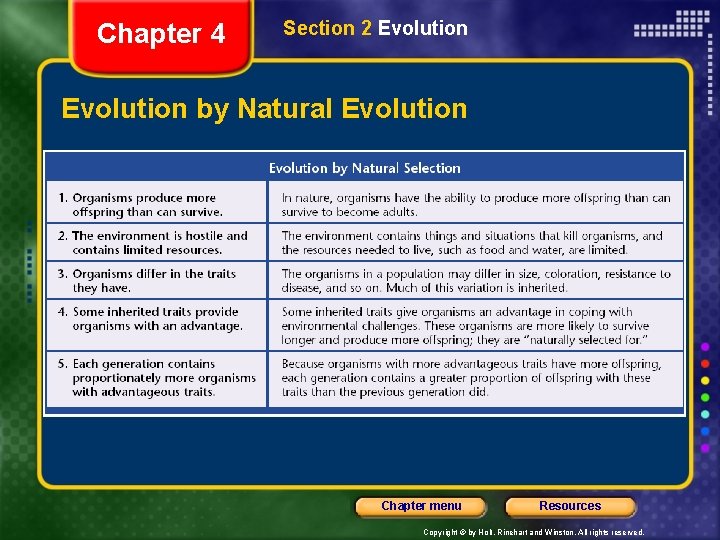The width and height of the screenshot is (720, 540).
Task: Click cell '3. Organisms differ in the traits'
Action: coord(156,281)
